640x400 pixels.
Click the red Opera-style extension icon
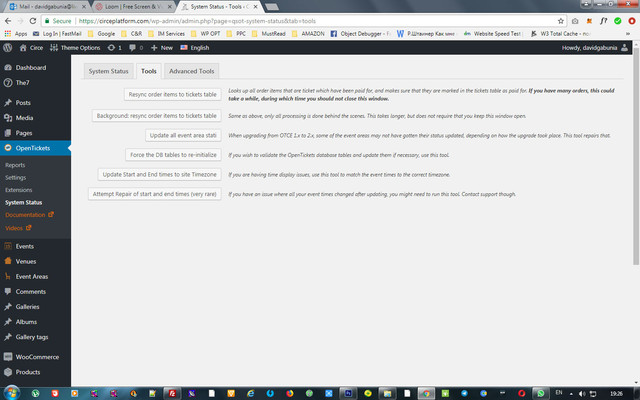[632, 21]
